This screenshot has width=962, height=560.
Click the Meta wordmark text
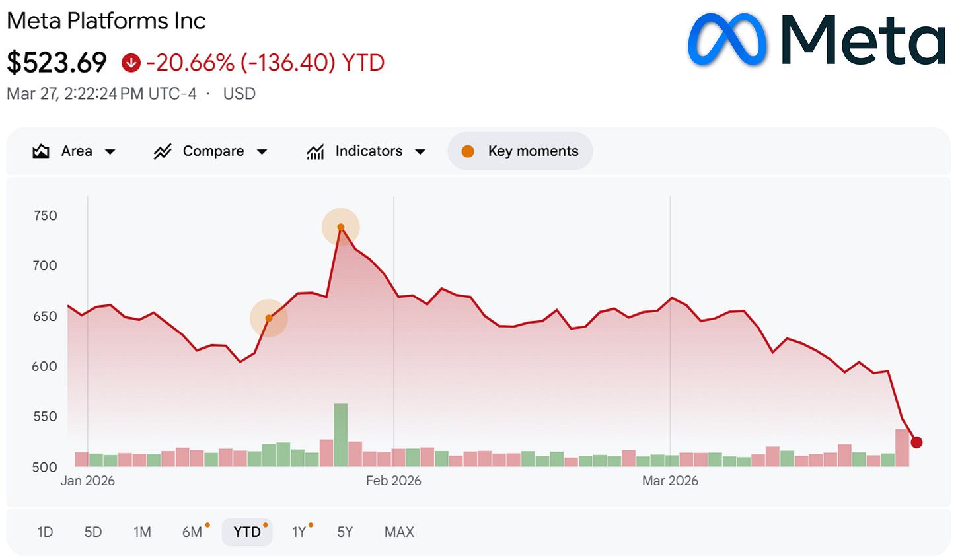(x=864, y=41)
